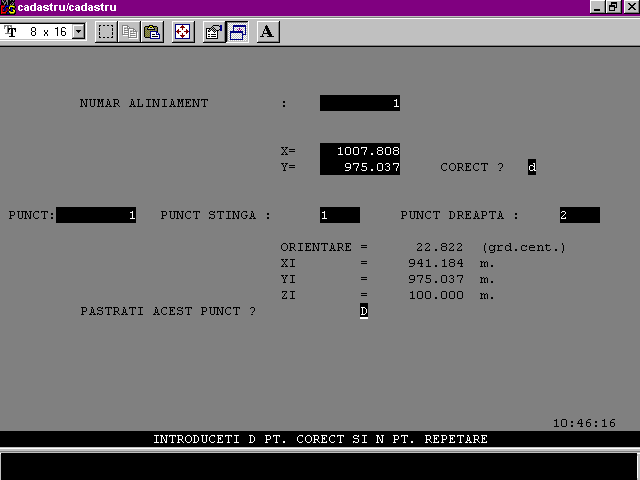Image resolution: width=640 pixels, height=480 pixels.
Task: Click the TrueType font icon beside size box
Action: click(x=12, y=32)
